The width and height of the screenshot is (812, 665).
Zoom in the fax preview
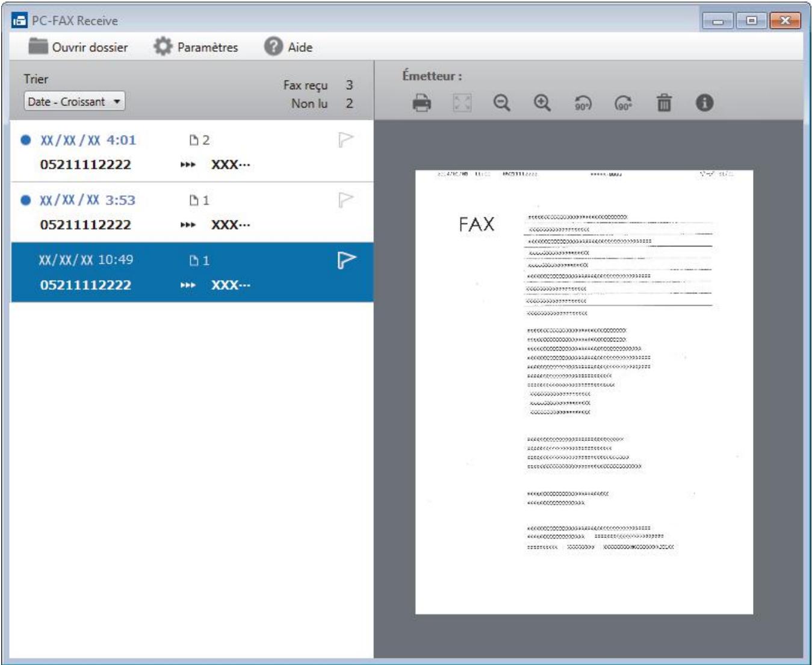542,103
